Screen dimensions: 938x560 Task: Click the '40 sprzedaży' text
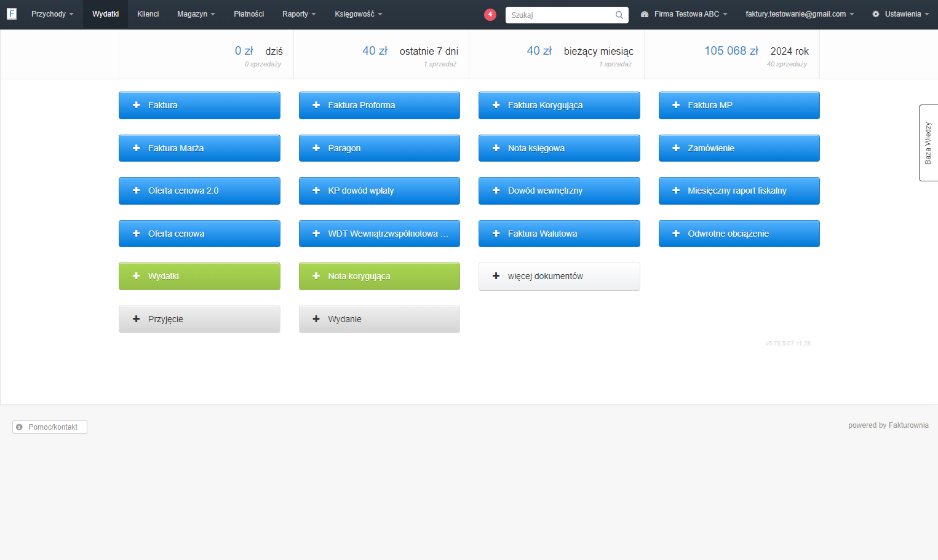pos(787,64)
